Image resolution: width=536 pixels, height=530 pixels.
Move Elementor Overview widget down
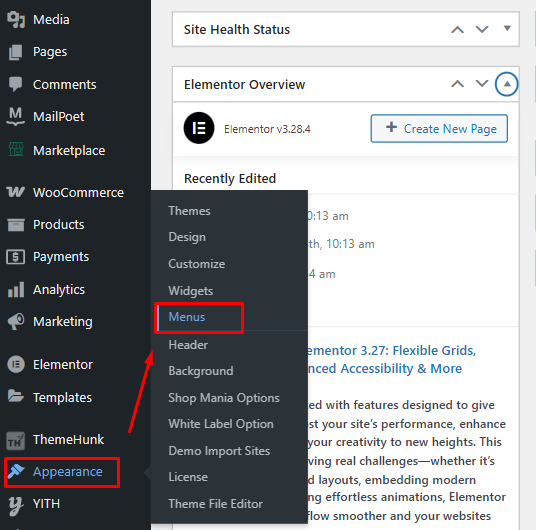(x=482, y=84)
